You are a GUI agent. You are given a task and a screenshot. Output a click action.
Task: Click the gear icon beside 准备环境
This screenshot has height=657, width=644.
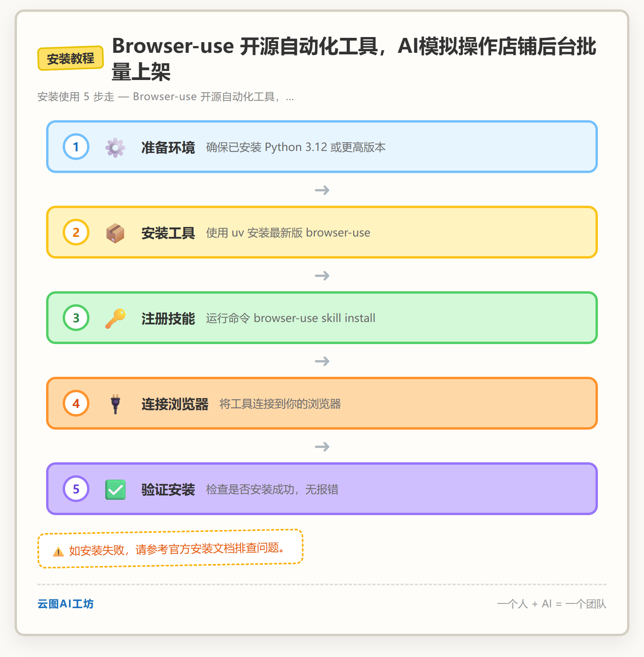point(115,147)
